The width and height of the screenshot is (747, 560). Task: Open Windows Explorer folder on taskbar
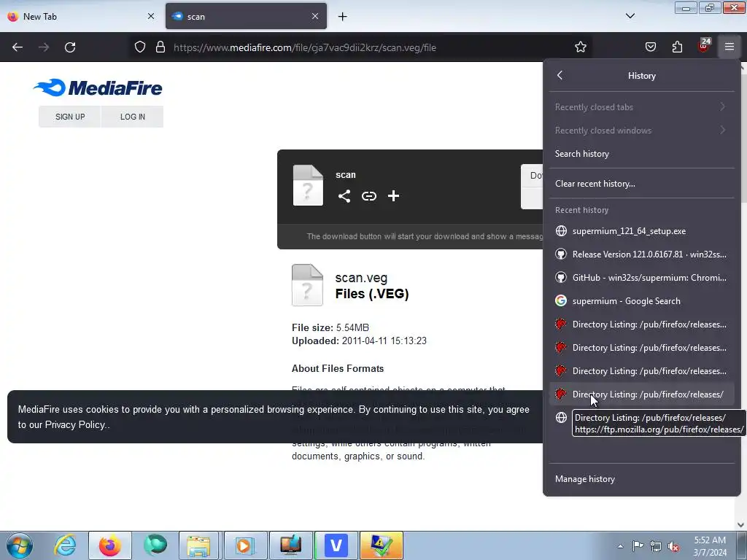point(198,545)
